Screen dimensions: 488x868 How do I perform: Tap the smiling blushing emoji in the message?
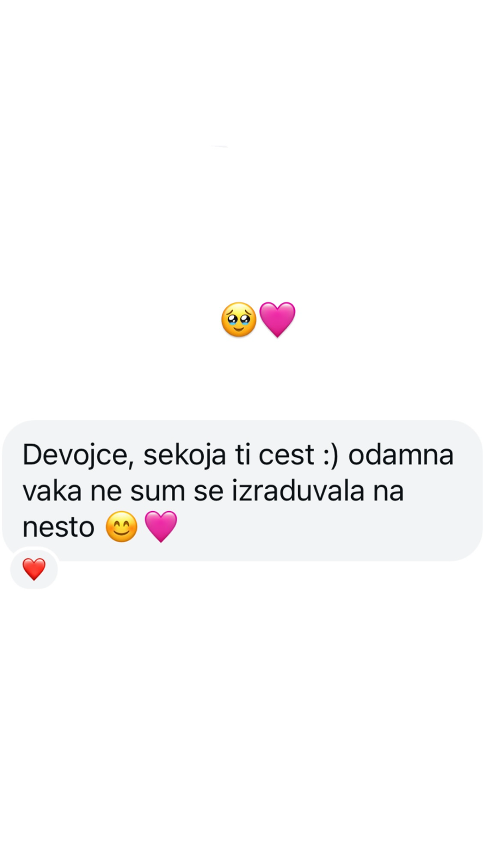(x=121, y=526)
